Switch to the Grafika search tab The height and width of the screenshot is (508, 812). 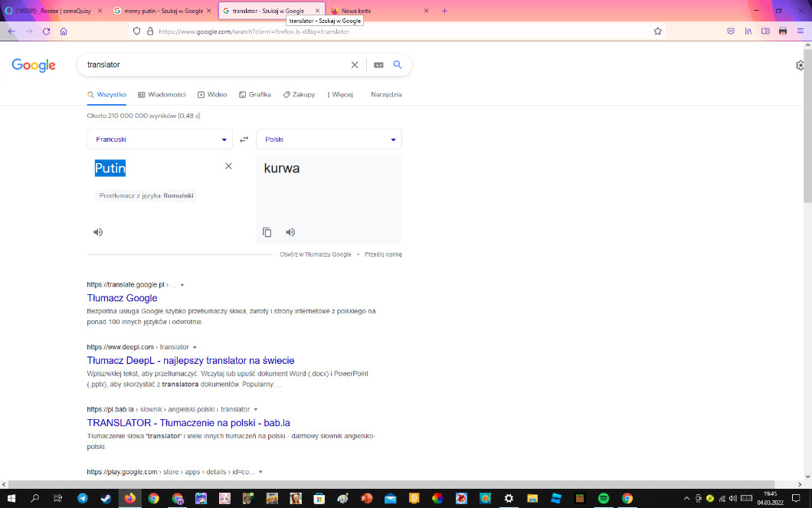point(255,95)
